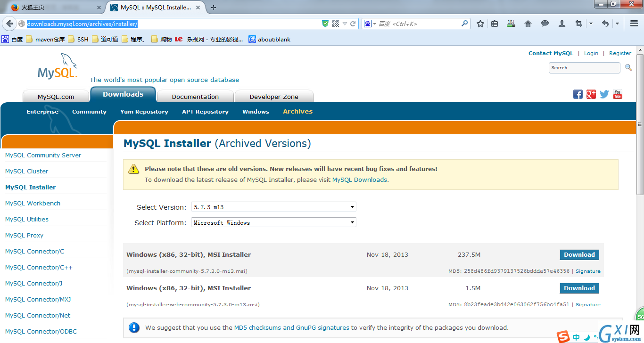Open the maven仓库 bookmark folder
Image resolution: width=644 pixels, height=343 pixels.
(x=45, y=40)
